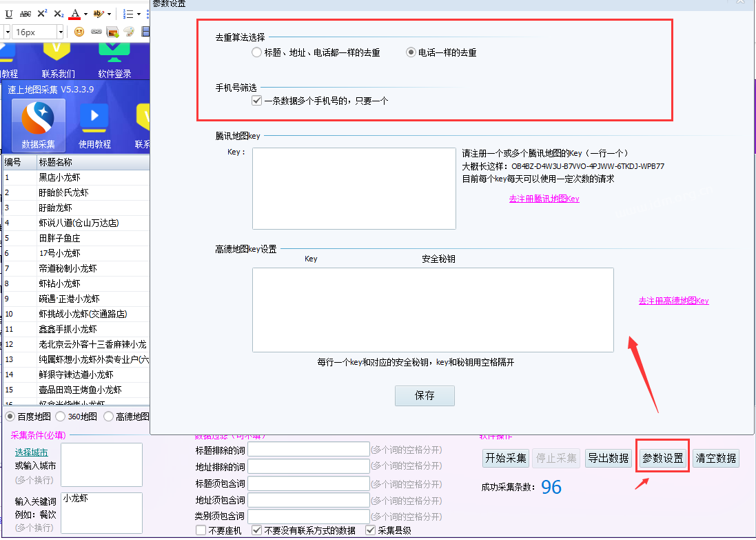Click the city input text area
The image size is (756, 540).
tap(101, 464)
